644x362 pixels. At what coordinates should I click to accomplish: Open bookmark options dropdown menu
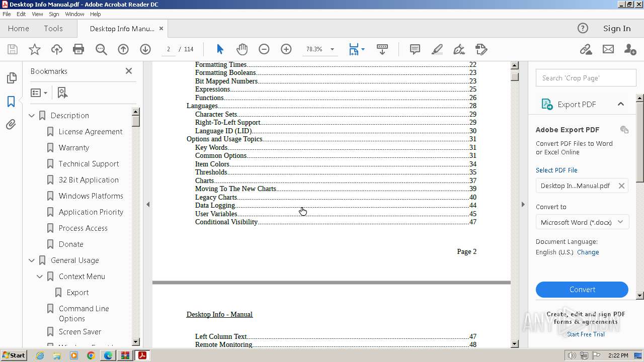[x=39, y=93]
